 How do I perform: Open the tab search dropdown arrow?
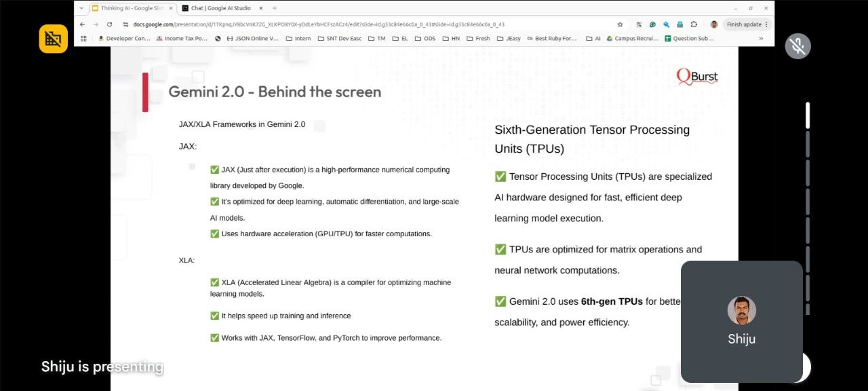pos(81,8)
